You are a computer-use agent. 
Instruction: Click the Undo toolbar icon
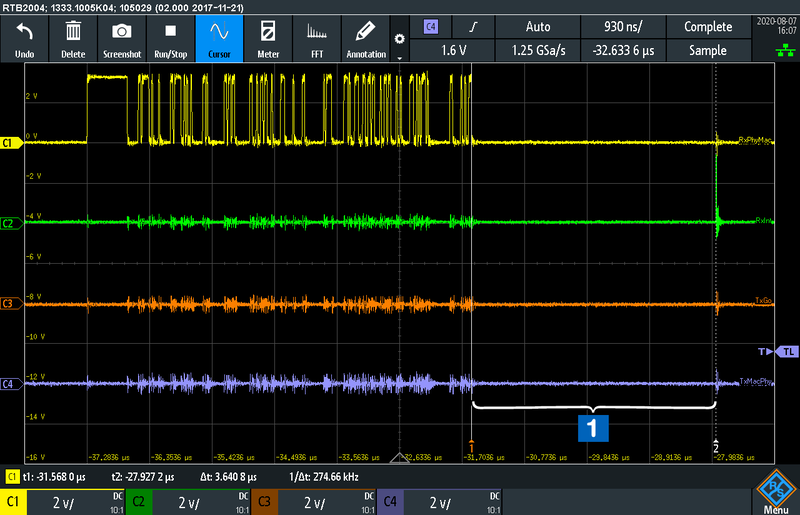(x=25, y=40)
